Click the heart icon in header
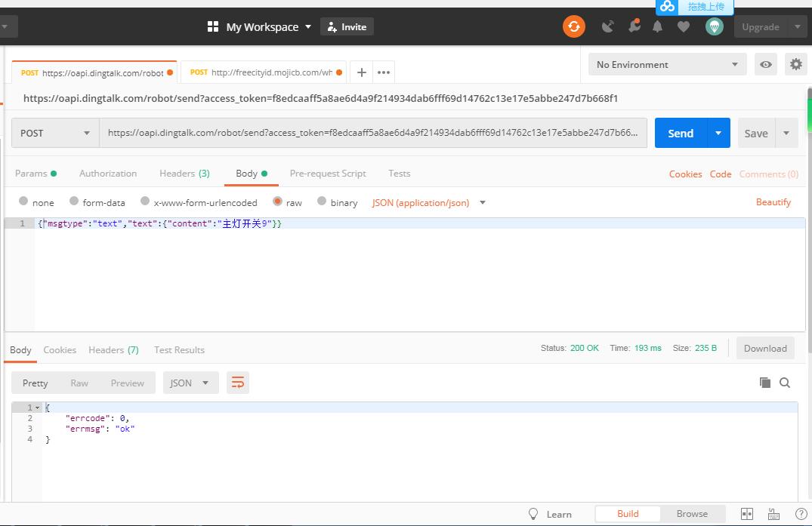This screenshot has width=812, height=526. point(684,26)
